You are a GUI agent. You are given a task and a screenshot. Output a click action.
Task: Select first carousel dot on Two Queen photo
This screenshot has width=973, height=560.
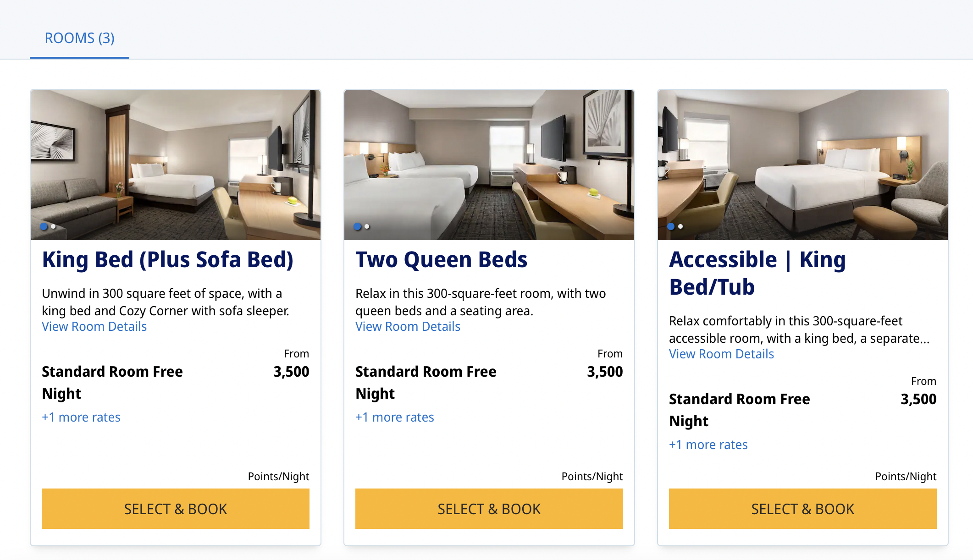coord(357,226)
